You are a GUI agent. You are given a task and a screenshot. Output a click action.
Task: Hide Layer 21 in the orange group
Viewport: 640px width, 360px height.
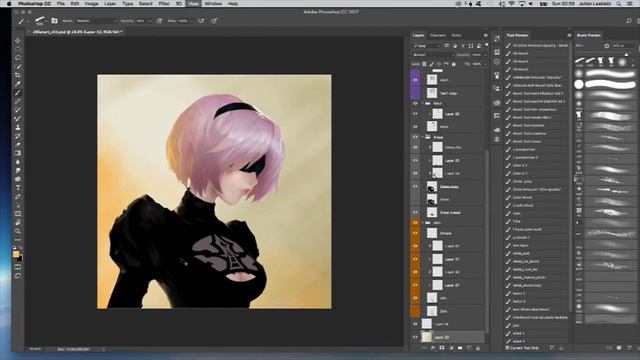tap(415, 259)
